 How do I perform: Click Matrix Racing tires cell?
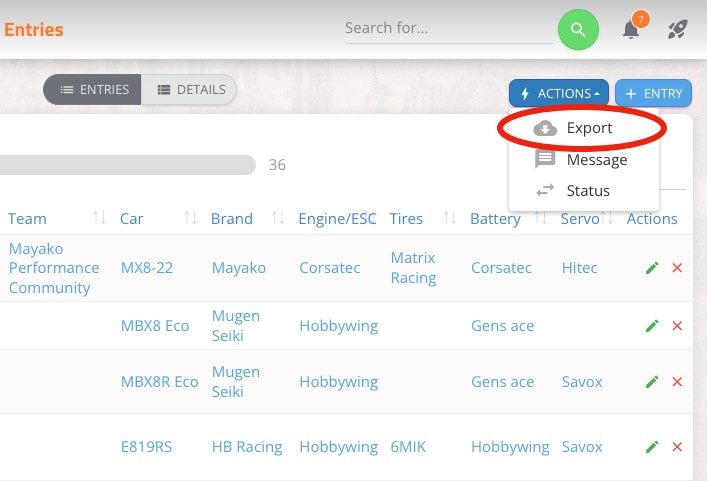[413, 268]
